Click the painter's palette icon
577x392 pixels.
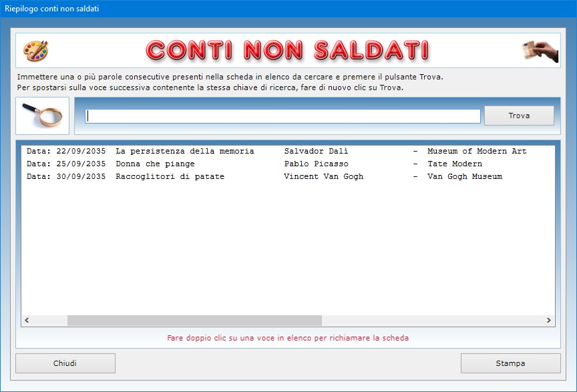pos(36,50)
